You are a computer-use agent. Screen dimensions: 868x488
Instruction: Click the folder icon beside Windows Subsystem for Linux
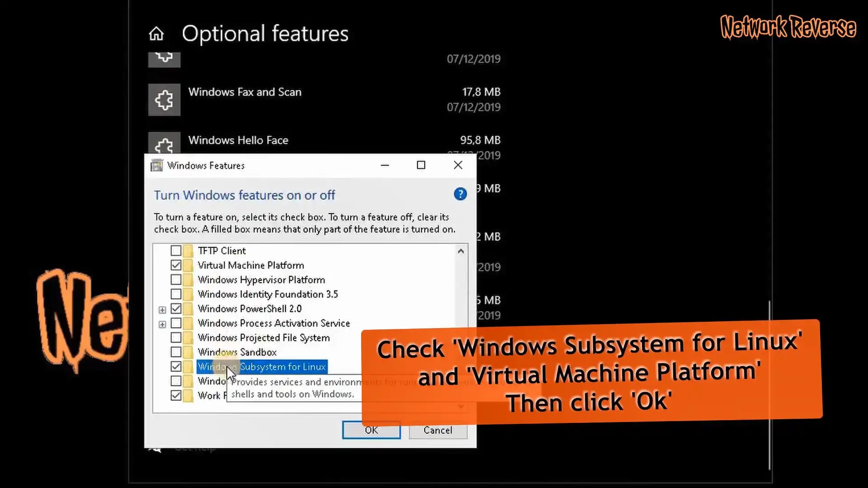pyautogui.click(x=188, y=366)
